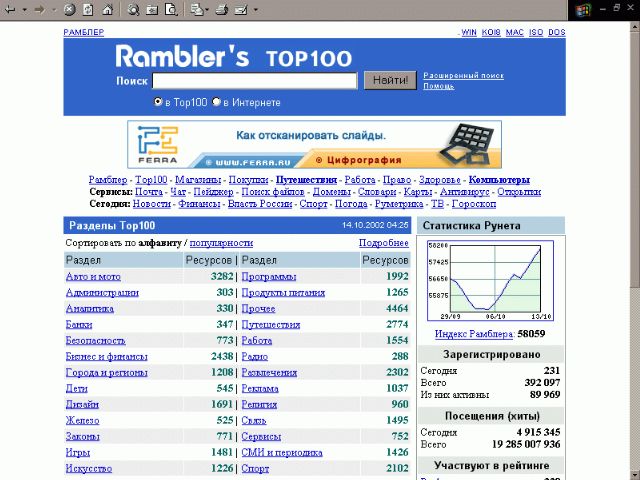Viewport: 640px width, 480px height.
Task: Click the scrollbar up arrow
Action: pos(635,27)
